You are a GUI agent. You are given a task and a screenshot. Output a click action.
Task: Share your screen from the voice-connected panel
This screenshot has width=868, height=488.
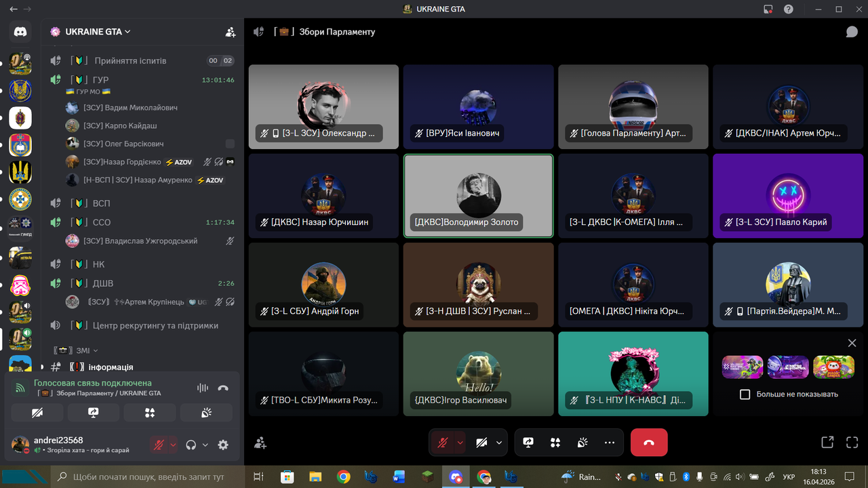[94, 412]
